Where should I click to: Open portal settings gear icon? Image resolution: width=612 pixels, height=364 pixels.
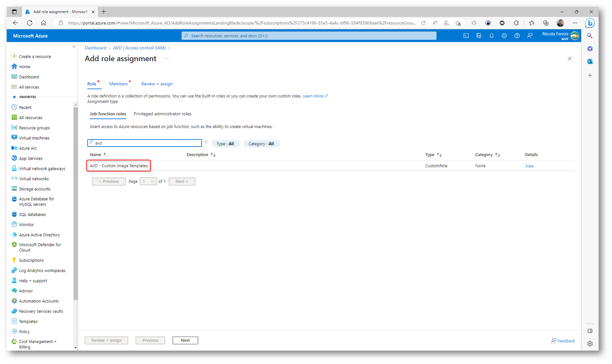pyautogui.click(x=504, y=36)
